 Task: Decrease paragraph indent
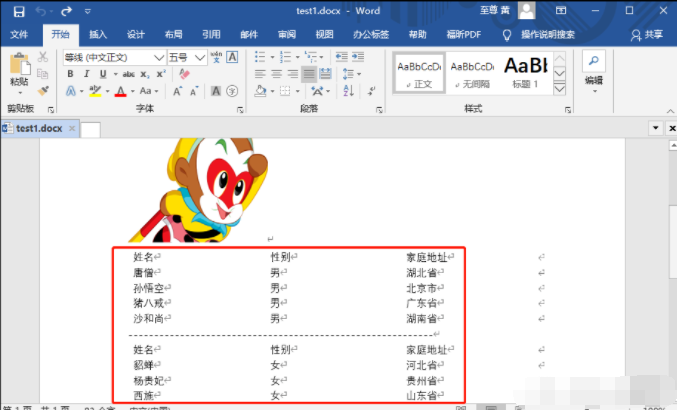(342, 57)
